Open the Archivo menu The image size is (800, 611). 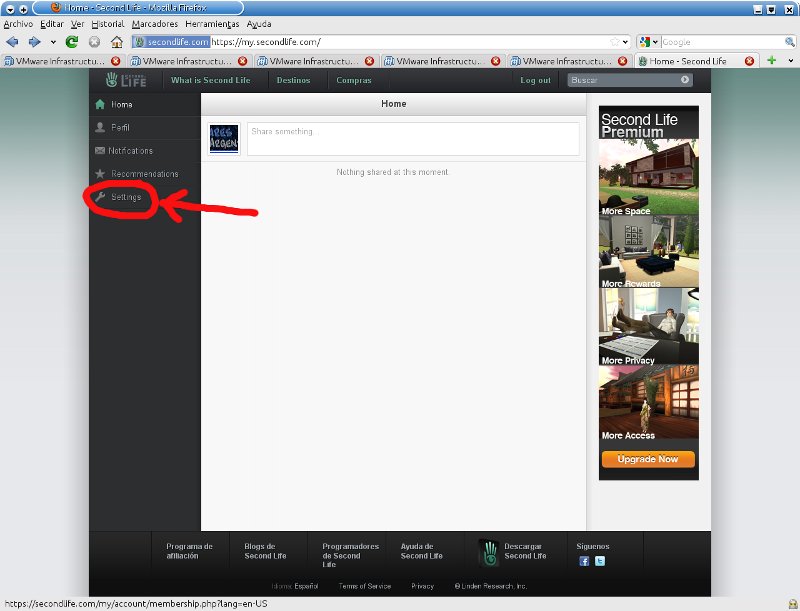18,24
